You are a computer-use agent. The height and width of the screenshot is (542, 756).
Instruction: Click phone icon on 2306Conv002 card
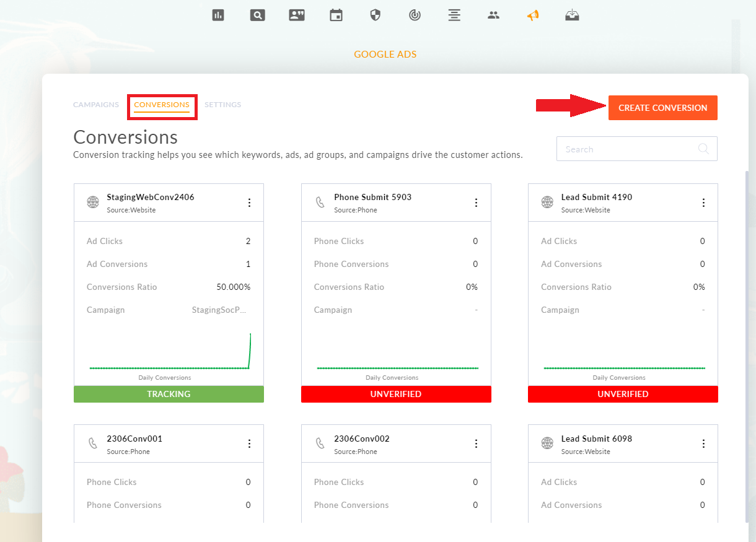pos(320,444)
